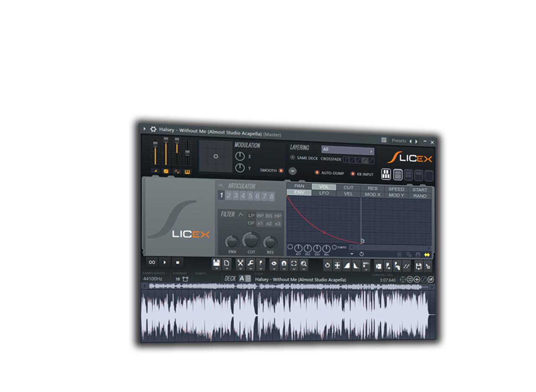Zoom in on waveform with plus icon
Viewport: 536px width, 392px height.
(417, 280)
